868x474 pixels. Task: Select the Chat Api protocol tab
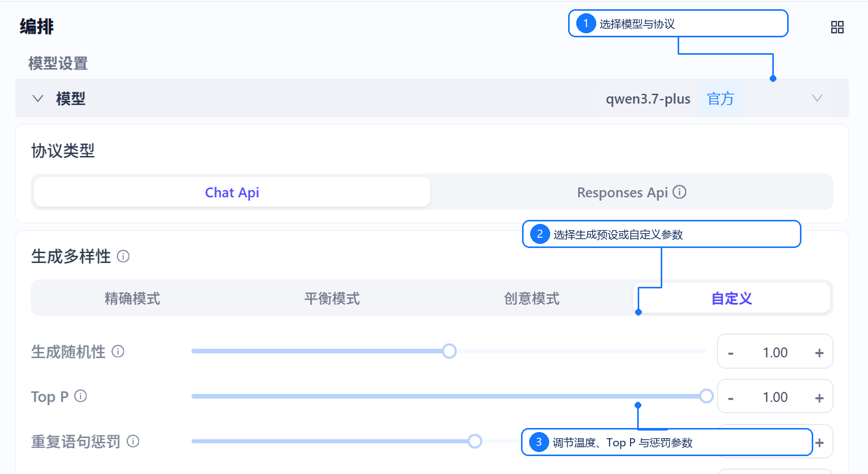click(x=232, y=192)
